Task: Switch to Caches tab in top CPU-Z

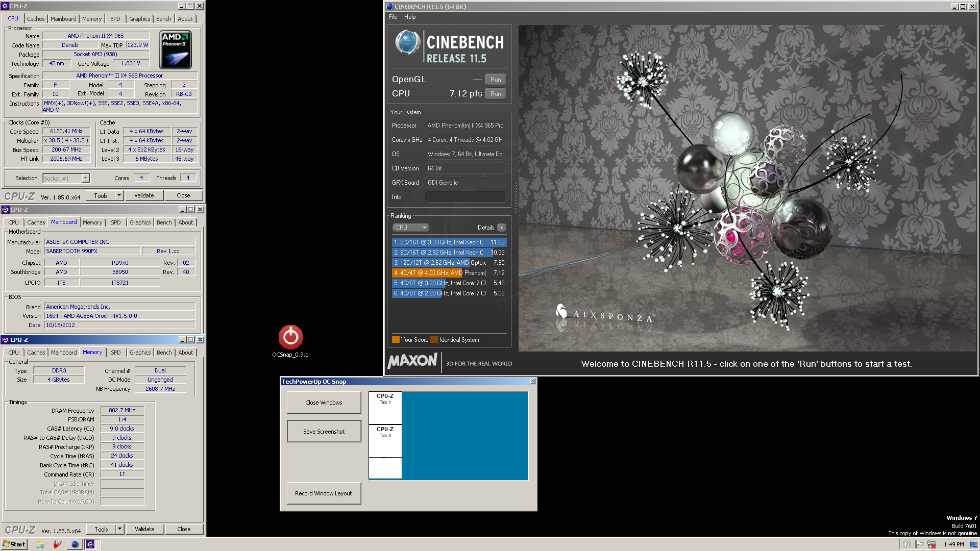Action: coord(36,19)
